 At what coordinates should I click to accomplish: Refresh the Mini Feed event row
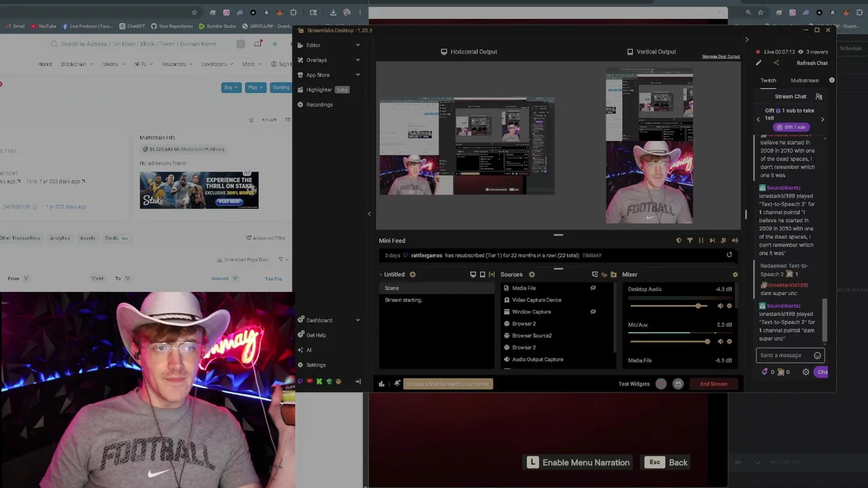click(x=729, y=255)
